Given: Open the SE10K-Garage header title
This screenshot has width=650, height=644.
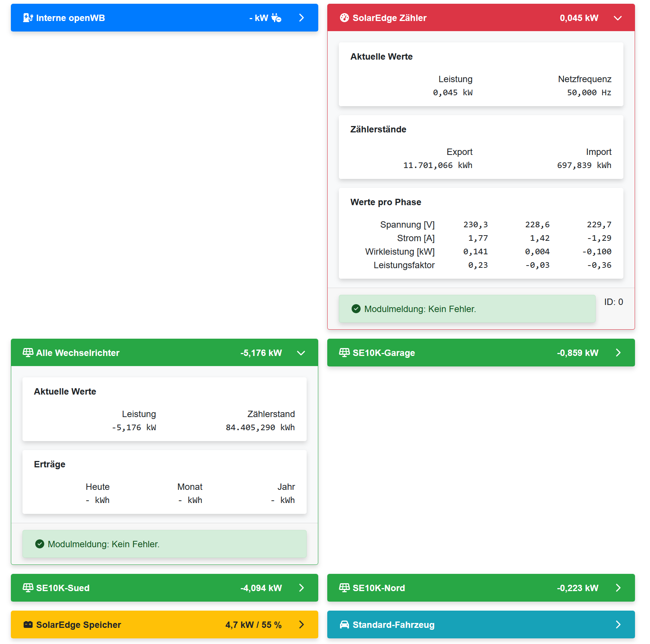Looking at the screenshot, I should (x=383, y=353).
